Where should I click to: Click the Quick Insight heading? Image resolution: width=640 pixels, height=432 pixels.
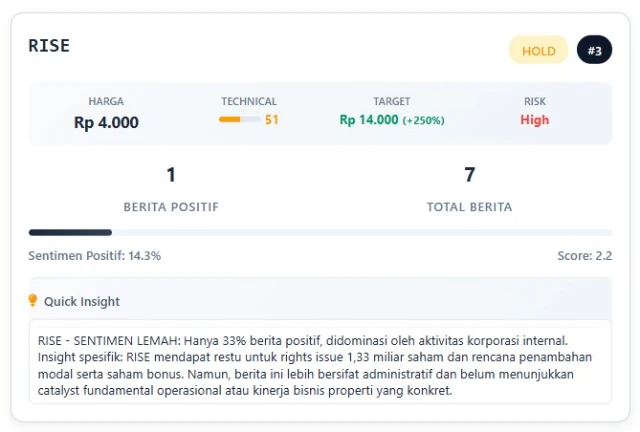point(82,301)
